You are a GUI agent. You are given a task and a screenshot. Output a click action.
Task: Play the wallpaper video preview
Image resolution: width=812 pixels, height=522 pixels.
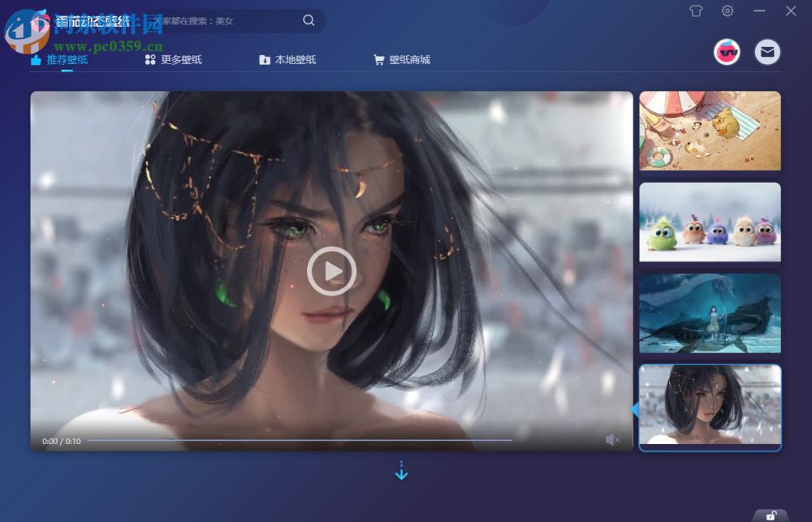pyautogui.click(x=331, y=271)
